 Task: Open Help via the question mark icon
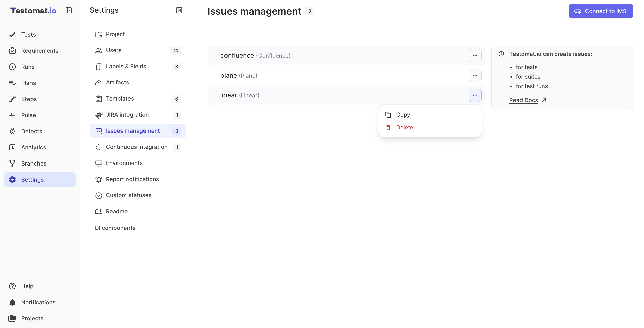12,286
